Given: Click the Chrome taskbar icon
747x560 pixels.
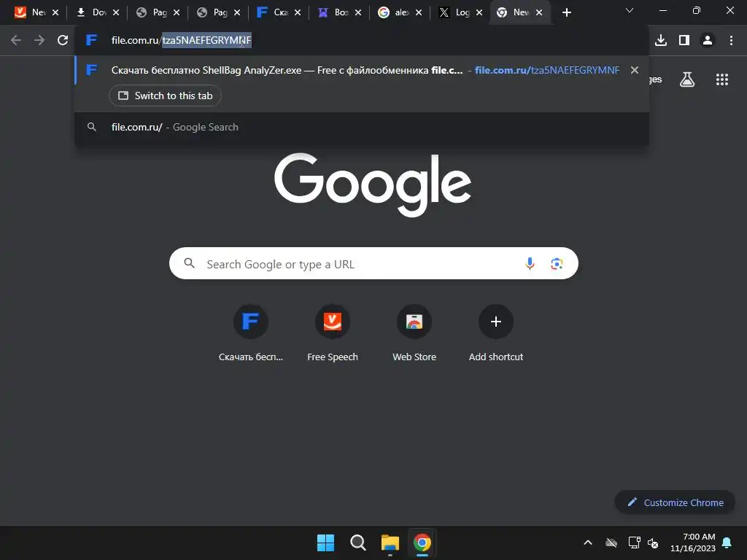Looking at the screenshot, I should 422,542.
